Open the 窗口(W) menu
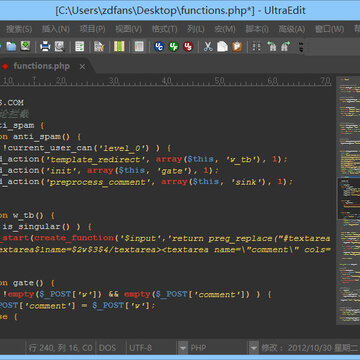This screenshot has height=360, width=360. click(329, 29)
